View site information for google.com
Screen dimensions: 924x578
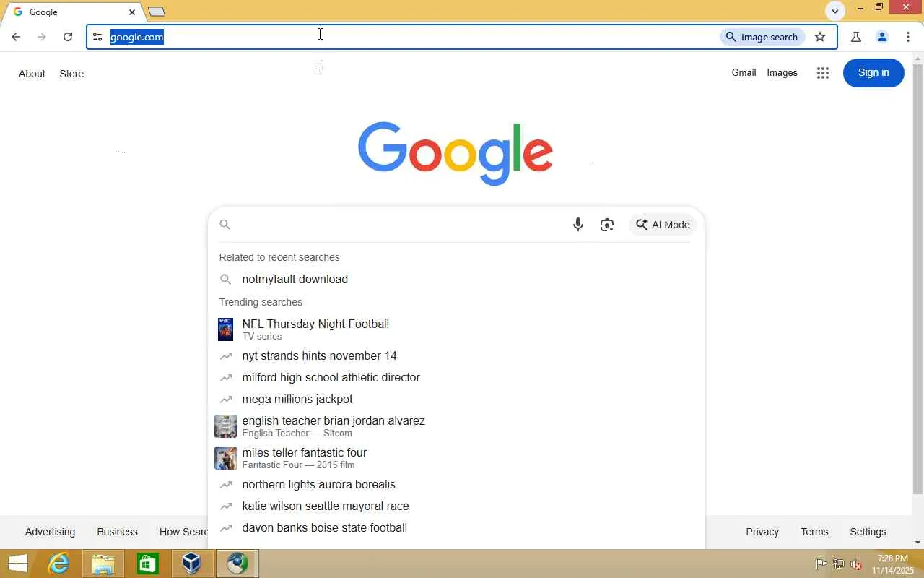97,37
